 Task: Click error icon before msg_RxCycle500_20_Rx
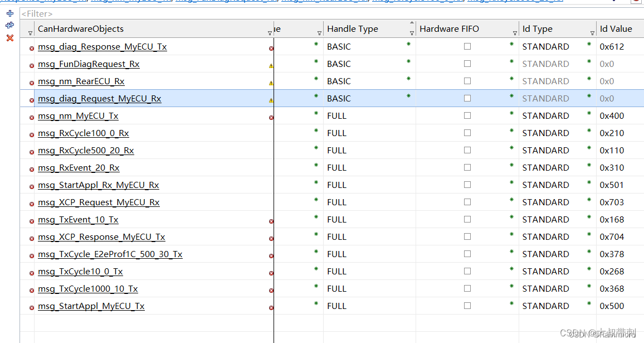[x=32, y=152]
